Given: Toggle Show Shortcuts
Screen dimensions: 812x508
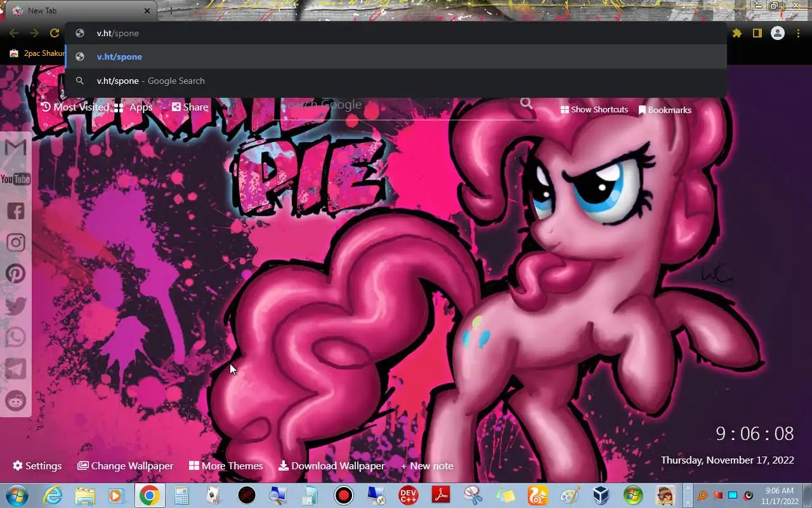Looking at the screenshot, I should pyautogui.click(x=594, y=110).
